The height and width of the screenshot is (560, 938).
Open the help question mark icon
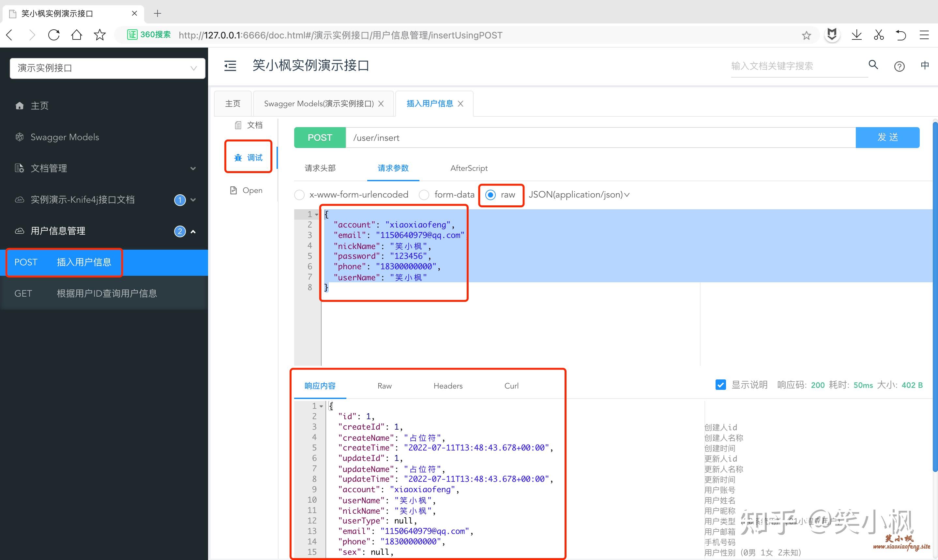pos(899,66)
